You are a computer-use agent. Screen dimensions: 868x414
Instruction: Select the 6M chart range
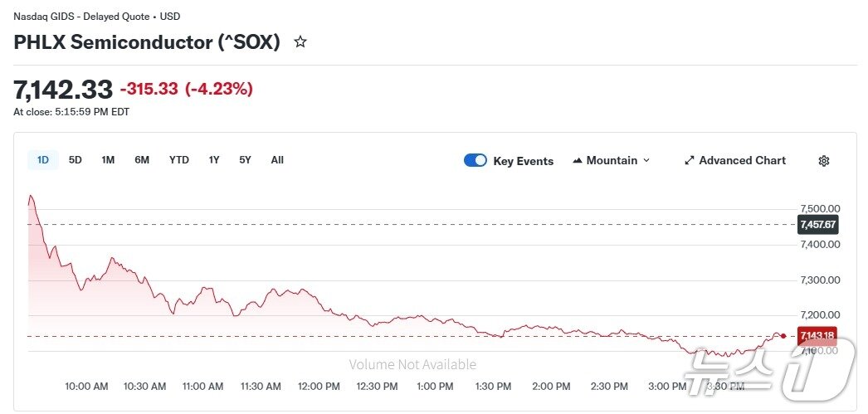142,160
